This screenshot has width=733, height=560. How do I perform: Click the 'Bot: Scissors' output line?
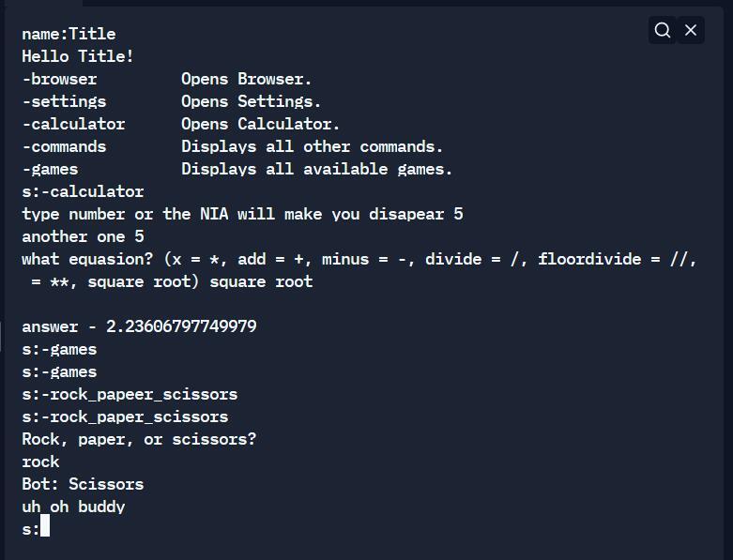[83, 484]
